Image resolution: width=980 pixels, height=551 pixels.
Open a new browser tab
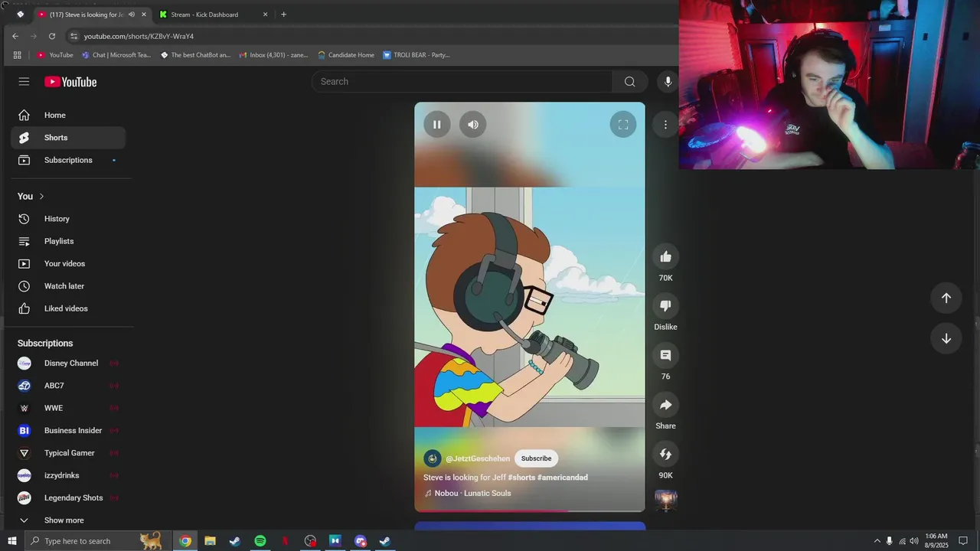tap(283, 15)
